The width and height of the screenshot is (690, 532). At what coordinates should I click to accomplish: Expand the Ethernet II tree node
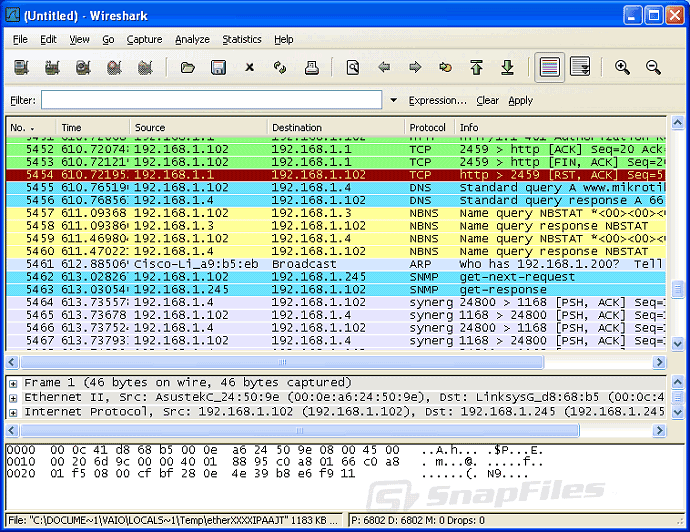(x=13, y=398)
